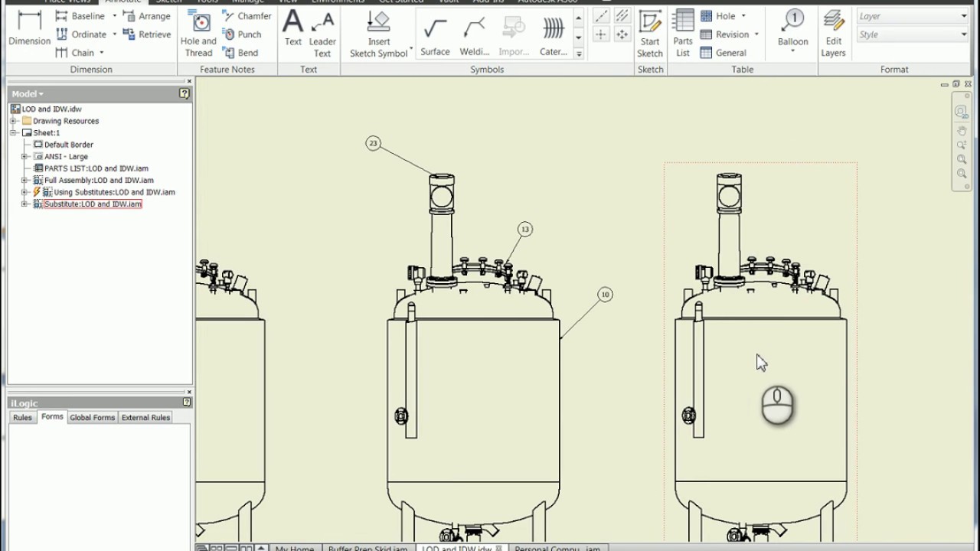
Task: Click the Baseline dimension tool
Action: (80, 16)
